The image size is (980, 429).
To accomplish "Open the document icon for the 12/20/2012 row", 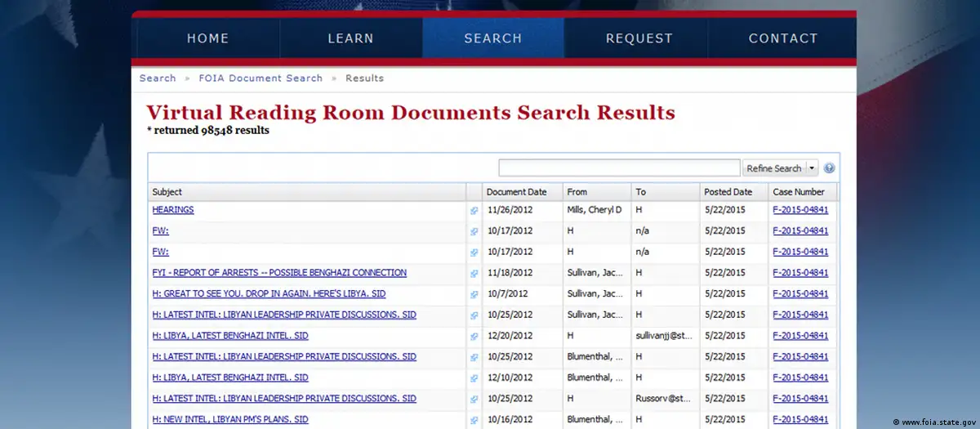I will [474, 337].
